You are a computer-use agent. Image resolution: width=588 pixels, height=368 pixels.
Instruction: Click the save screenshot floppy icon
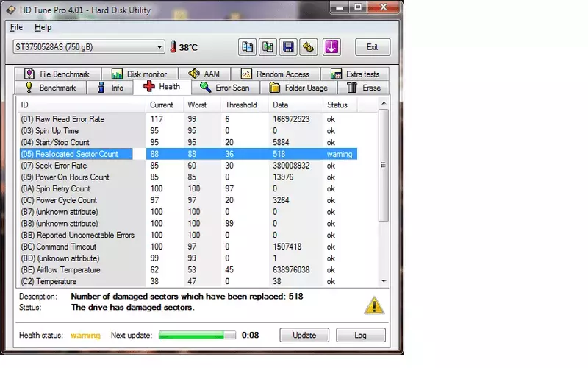coord(288,47)
